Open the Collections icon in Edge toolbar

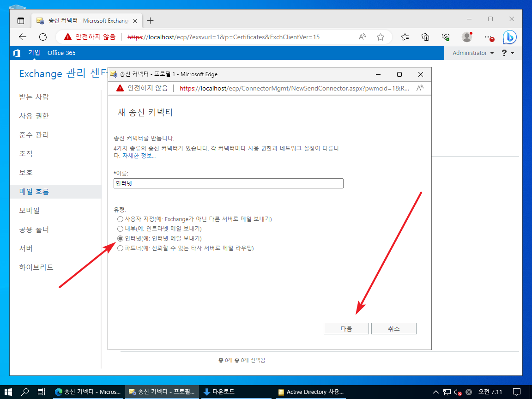(425, 37)
